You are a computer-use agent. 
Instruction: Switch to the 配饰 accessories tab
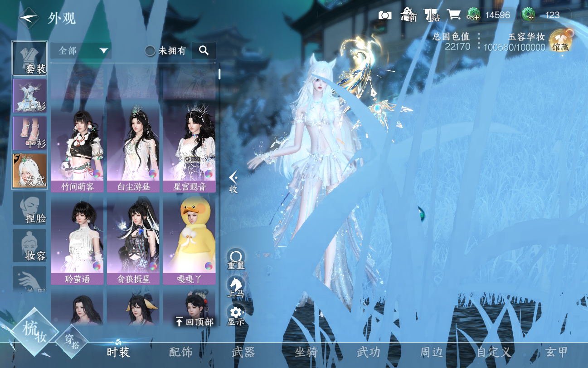(x=181, y=352)
